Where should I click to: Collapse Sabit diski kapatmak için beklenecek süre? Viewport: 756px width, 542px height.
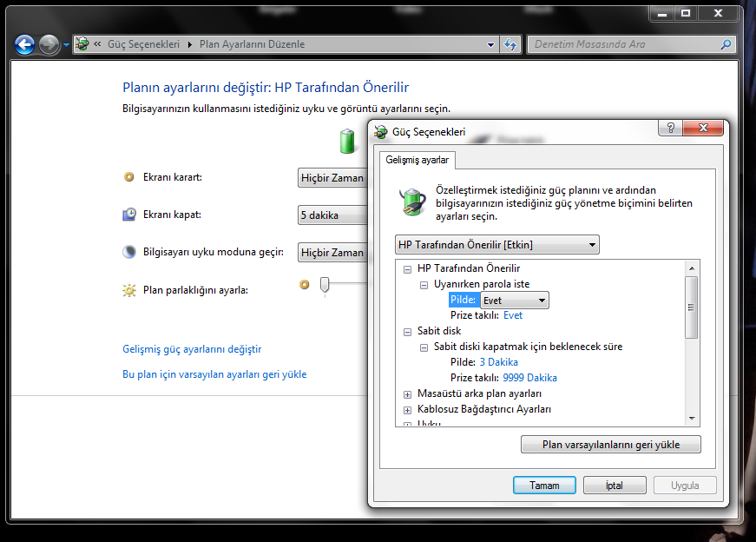(424, 347)
